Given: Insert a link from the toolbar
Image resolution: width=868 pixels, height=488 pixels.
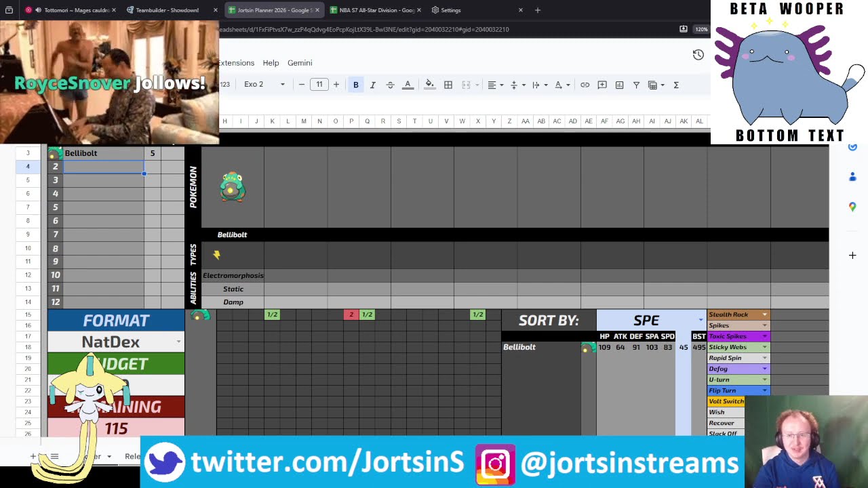Looking at the screenshot, I should click(585, 85).
